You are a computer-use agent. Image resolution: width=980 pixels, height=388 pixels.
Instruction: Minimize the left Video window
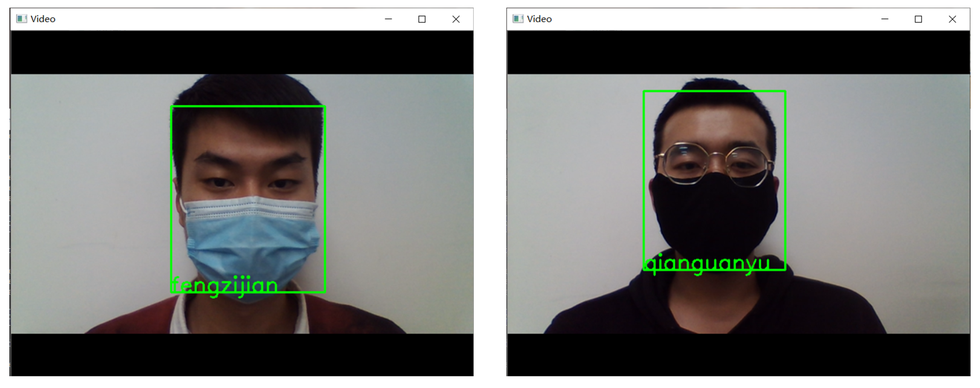click(388, 19)
